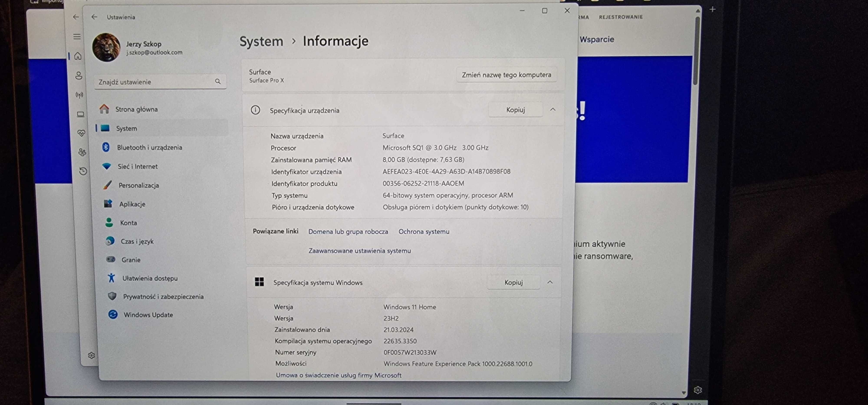Image resolution: width=868 pixels, height=405 pixels.
Task: Click the Prywatność i zabezpieczenia shield icon
Action: [112, 296]
